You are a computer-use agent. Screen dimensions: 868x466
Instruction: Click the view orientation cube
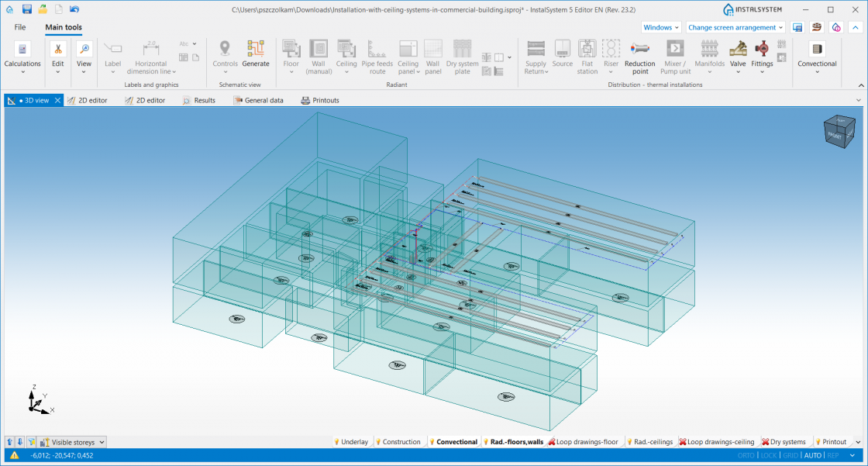coord(839,132)
